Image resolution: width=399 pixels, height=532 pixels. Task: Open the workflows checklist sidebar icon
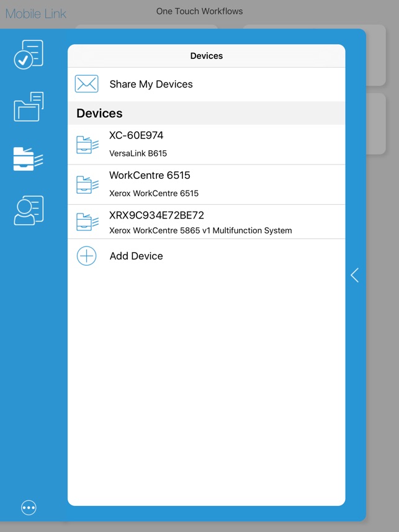29,54
